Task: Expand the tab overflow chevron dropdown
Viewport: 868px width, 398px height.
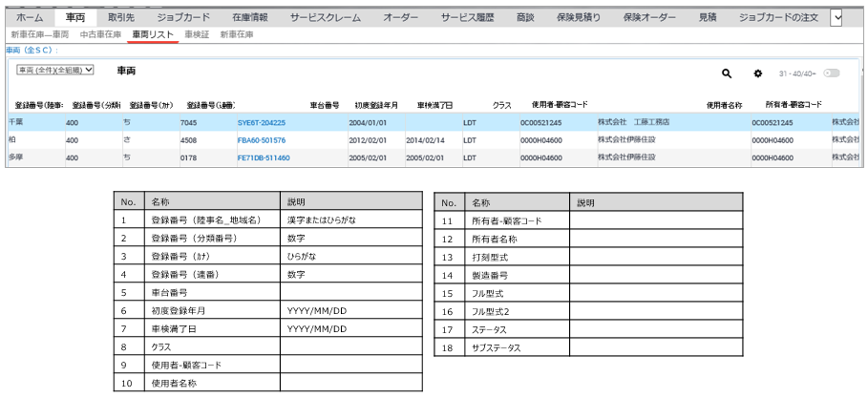Action: coord(837,17)
